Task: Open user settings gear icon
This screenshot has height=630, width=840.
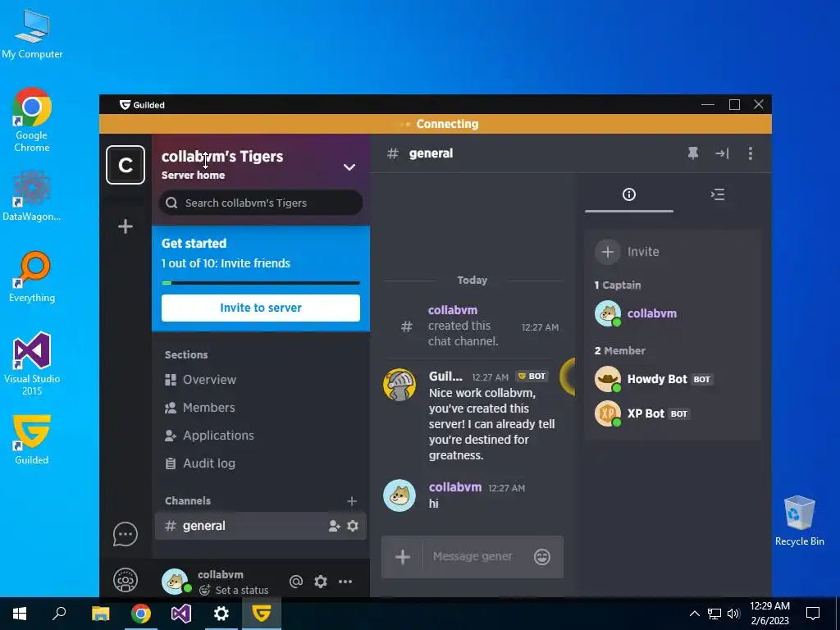Action: [x=321, y=582]
